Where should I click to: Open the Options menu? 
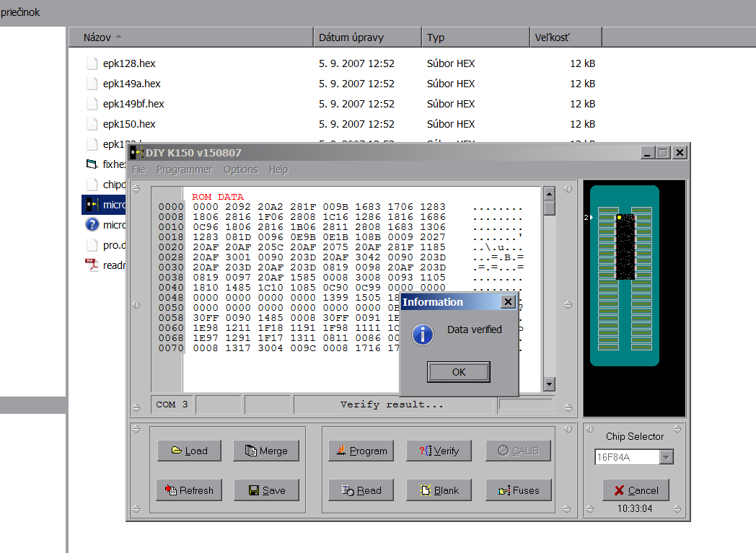tap(240, 169)
